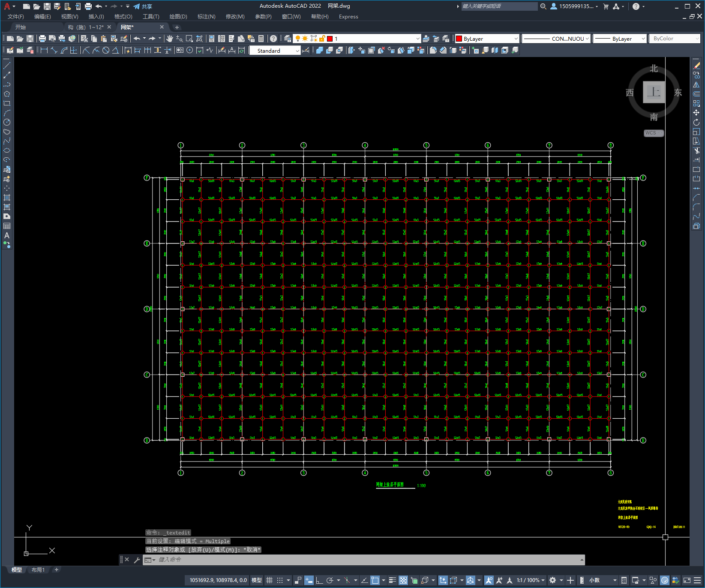
Task: Click the Pan hand icon
Action: (x=170, y=39)
